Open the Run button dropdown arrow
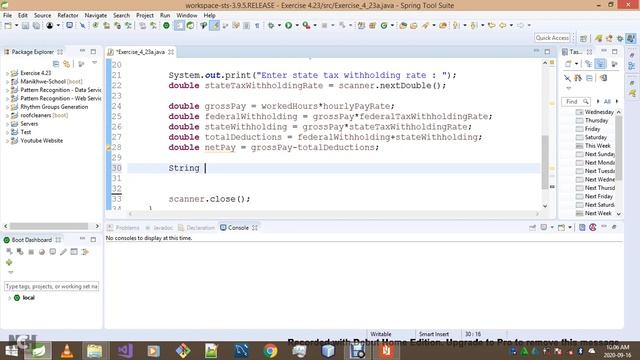Screen dimensions: 640x360 coord(297,26)
